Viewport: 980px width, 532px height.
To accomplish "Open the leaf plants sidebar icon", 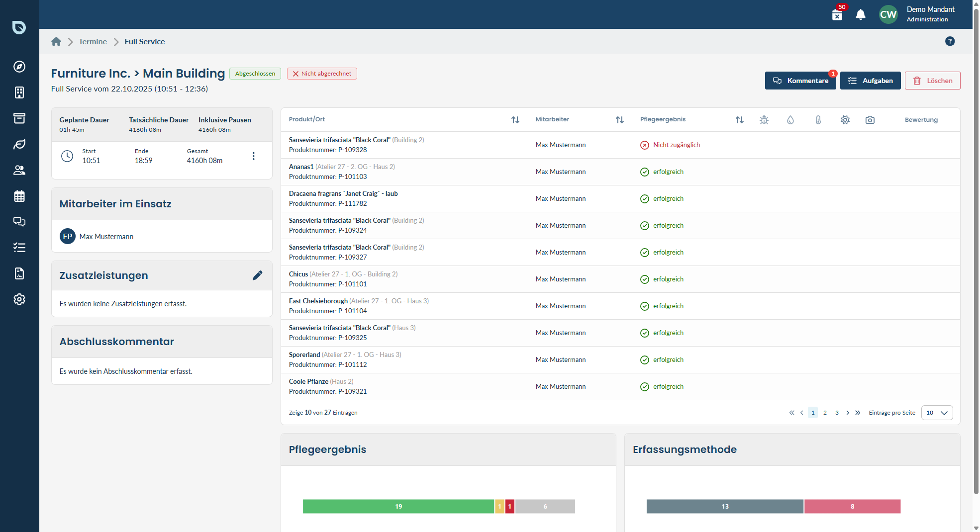I will click(x=19, y=144).
